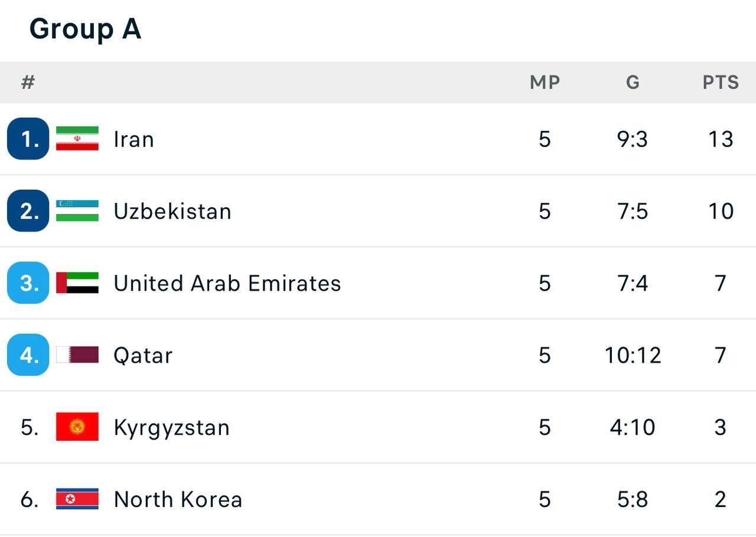756x537 pixels.
Task: Click the Iran flag icon
Action: [x=77, y=139]
